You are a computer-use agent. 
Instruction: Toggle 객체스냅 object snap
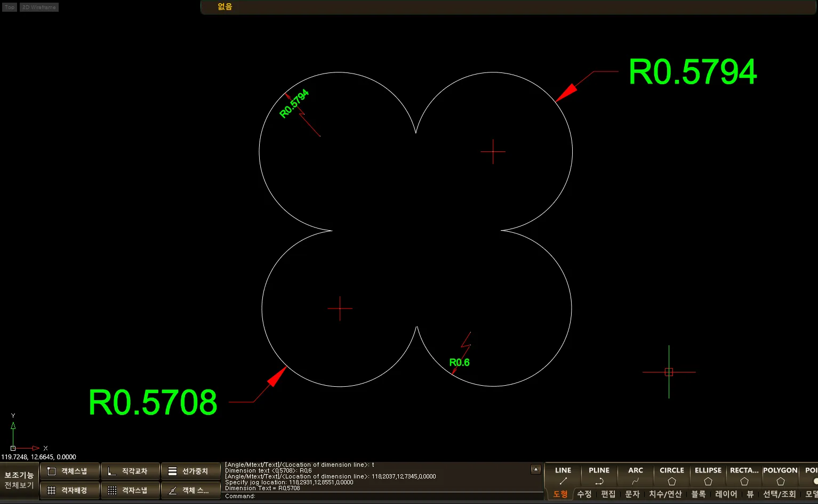click(x=70, y=472)
